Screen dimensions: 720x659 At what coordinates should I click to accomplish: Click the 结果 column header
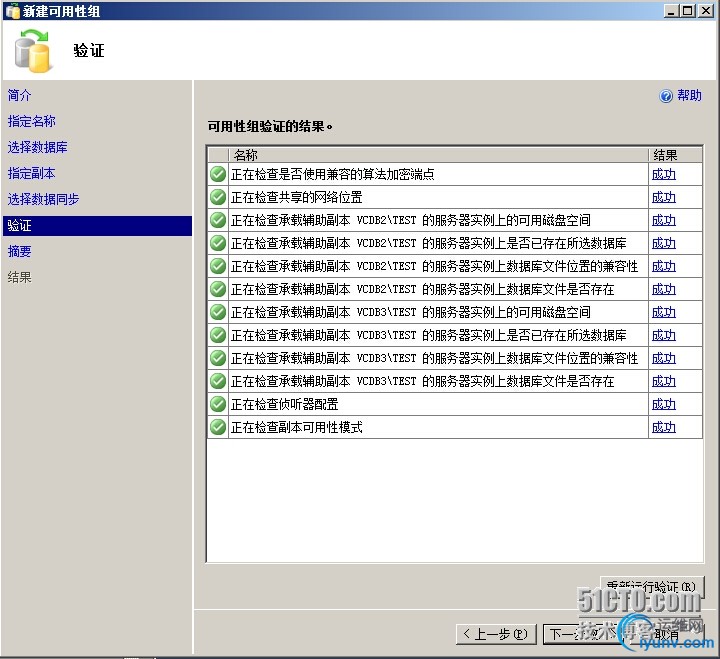(x=675, y=155)
